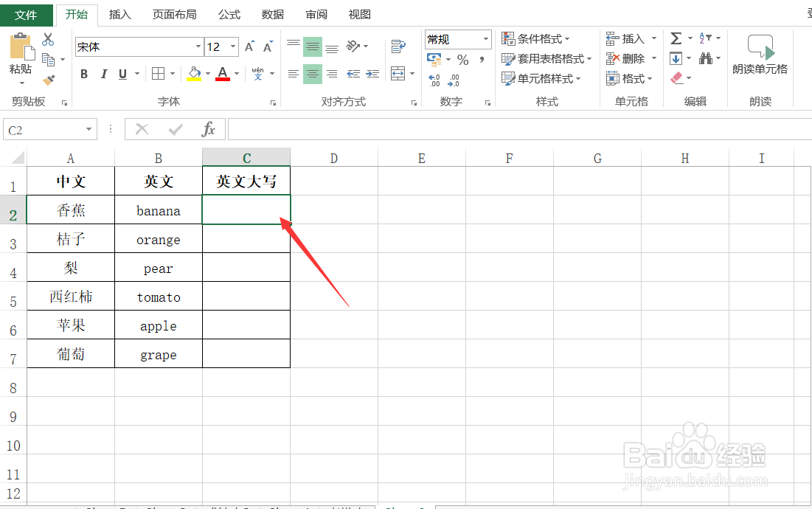Click the Paste clipboard icon
812x509 pixels.
pyautogui.click(x=21, y=47)
